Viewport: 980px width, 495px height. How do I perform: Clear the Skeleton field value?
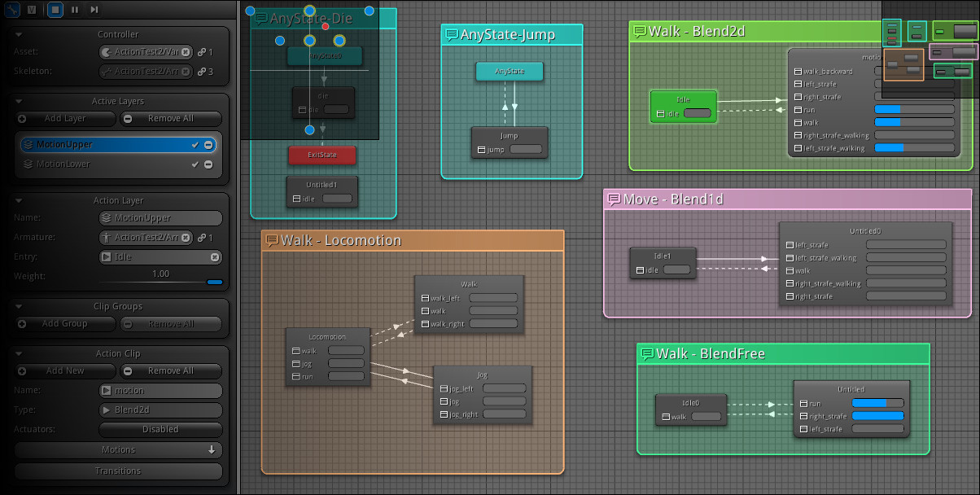click(x=186, y=72)
